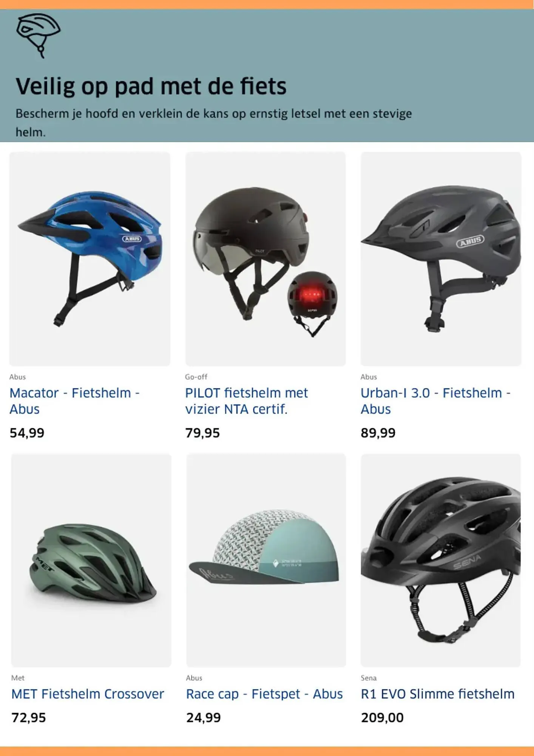This screenshot has width=534, height=756.
Task: Click the Go-off brand label
Action: point(196,377)
